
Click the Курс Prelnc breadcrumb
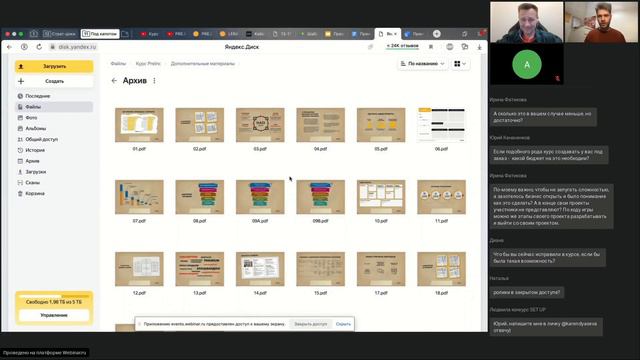(148, 64)
